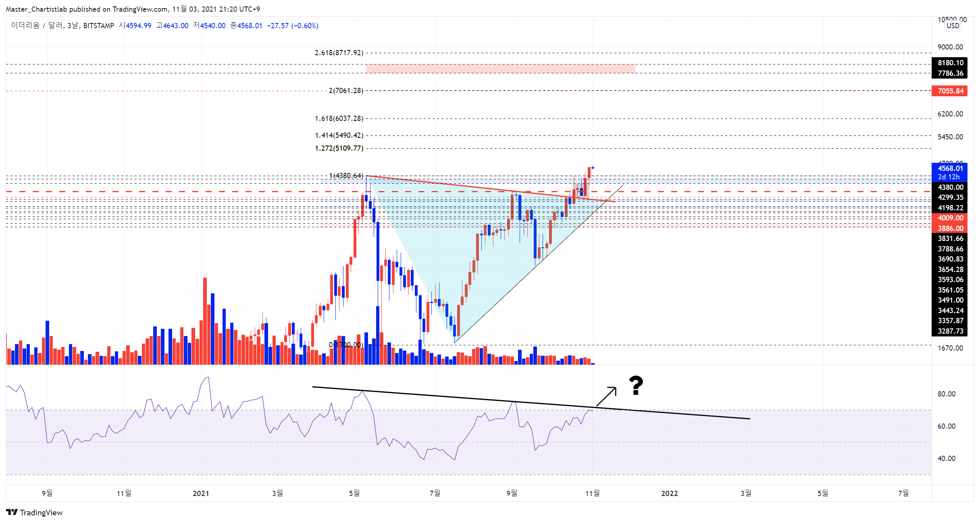The image size is (980, 523).
Task: Click the 3654.28 price axis label
Action: click(x=950, y=270)
